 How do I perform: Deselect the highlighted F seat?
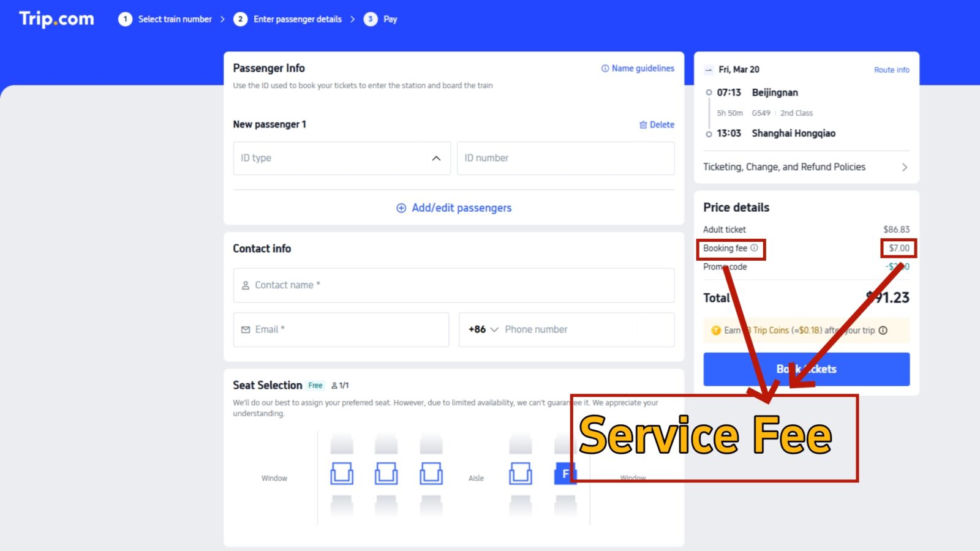564,473
